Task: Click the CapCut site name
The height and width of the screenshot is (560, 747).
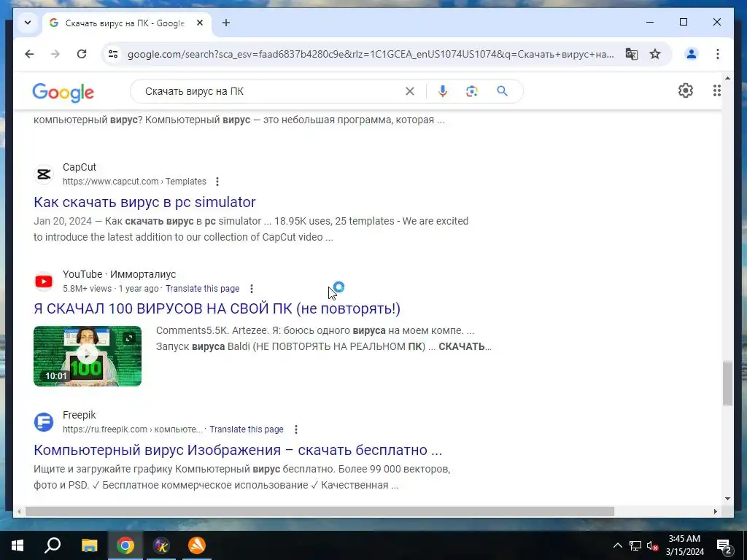Action: (79, 167)
